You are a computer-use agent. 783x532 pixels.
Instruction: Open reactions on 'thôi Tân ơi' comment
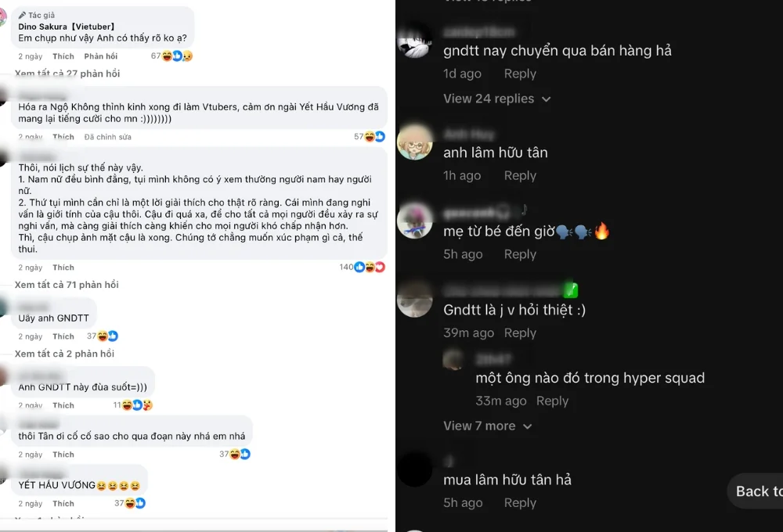pyautogui.click(x=240, y=454)
